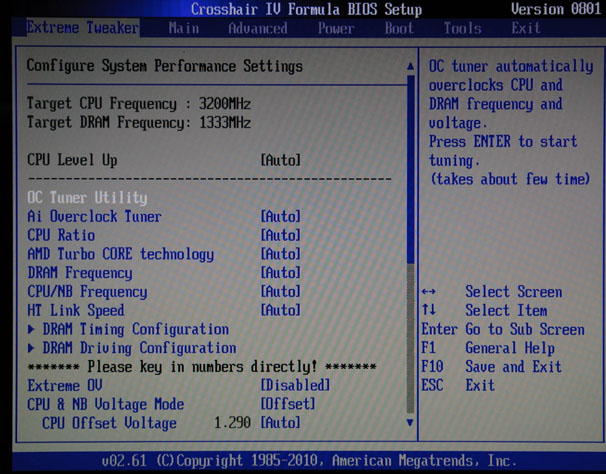Click the F10 Save and Exit hint
The height and width of the screenshot is (474, 606).
(x=492, y=367)
